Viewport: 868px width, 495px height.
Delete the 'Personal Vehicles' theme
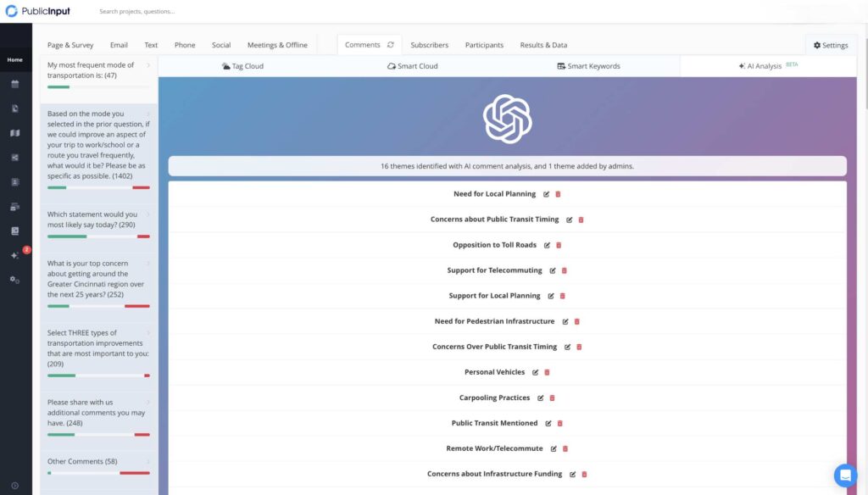[547, 372]
